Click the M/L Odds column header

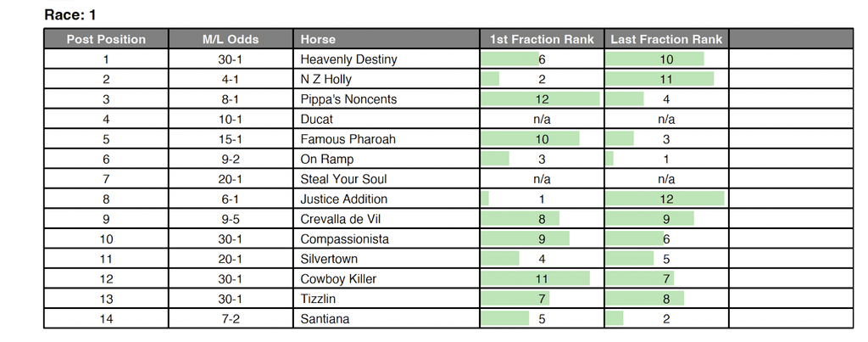(231, 39)
